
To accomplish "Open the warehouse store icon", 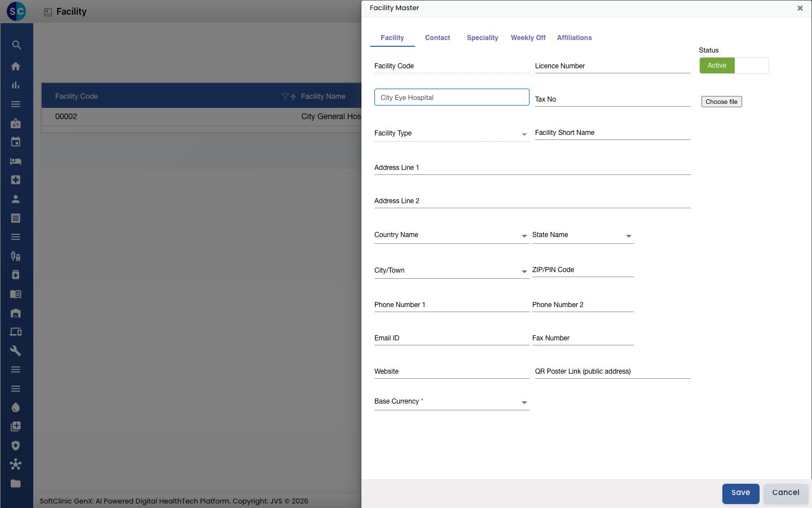I will tap(16, 313).
